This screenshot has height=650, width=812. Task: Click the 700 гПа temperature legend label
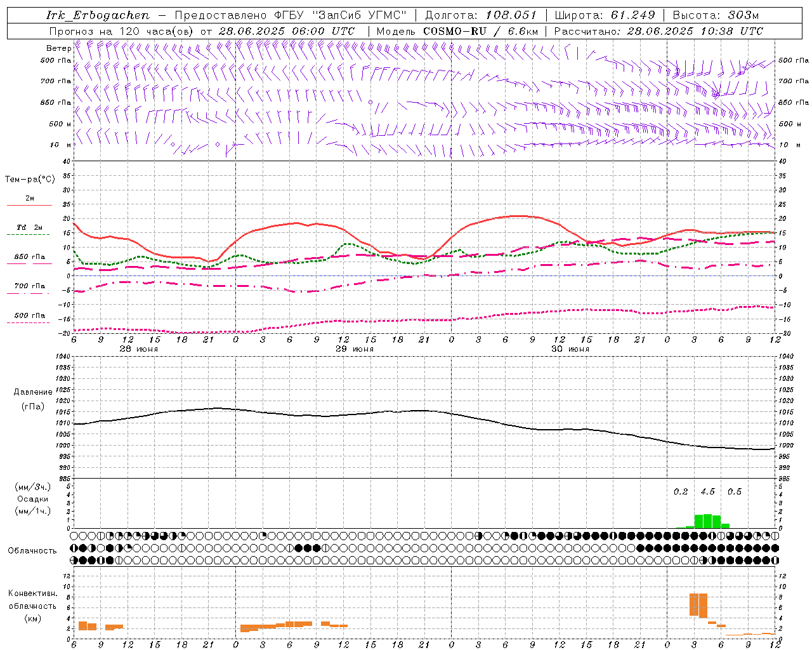click(x=30, y=286)
